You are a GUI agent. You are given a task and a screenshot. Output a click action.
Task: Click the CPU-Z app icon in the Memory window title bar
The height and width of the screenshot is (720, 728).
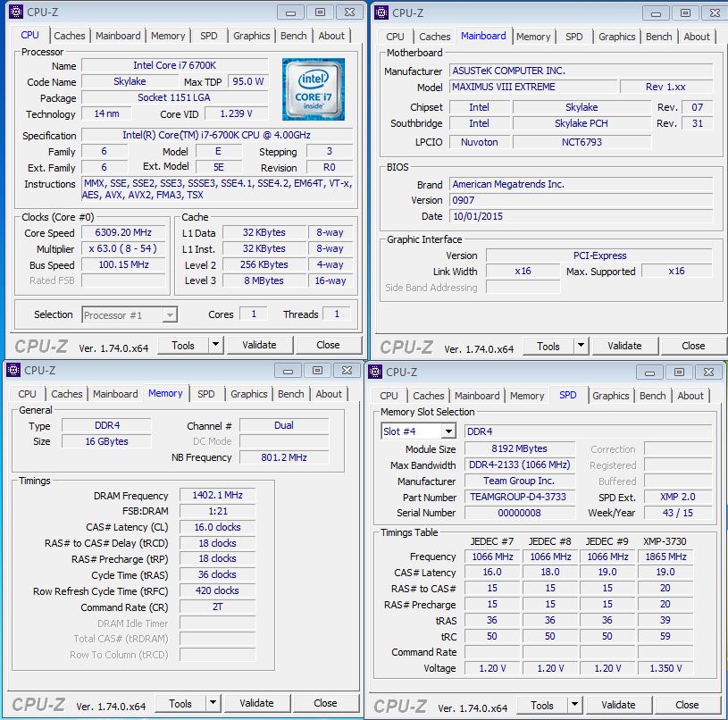(13, 370)
